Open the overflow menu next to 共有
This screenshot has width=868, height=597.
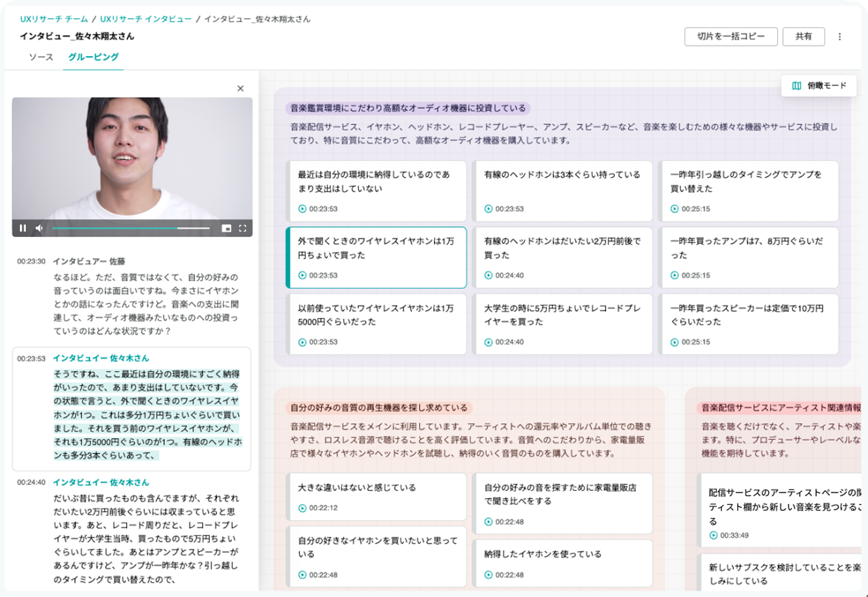coord(841,37)
